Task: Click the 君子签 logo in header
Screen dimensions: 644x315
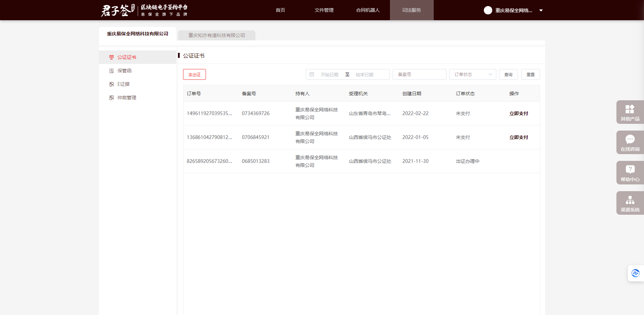Action: [144, 10]
